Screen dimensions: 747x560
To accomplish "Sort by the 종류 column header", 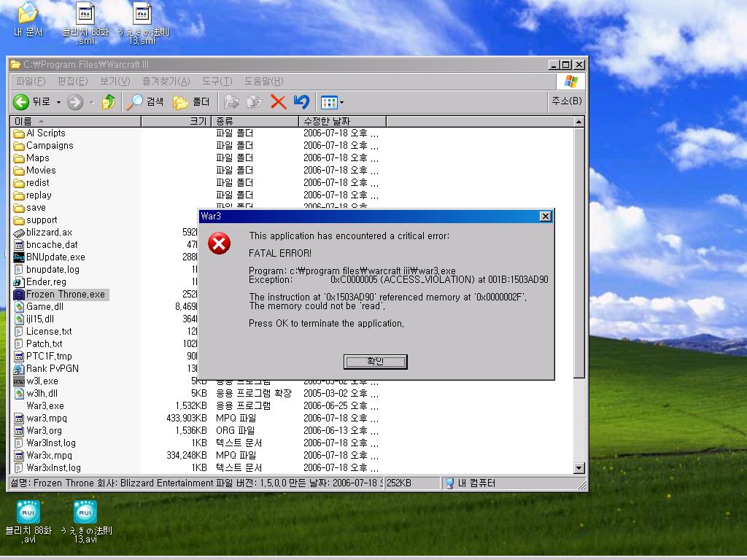I will [255, 122].
